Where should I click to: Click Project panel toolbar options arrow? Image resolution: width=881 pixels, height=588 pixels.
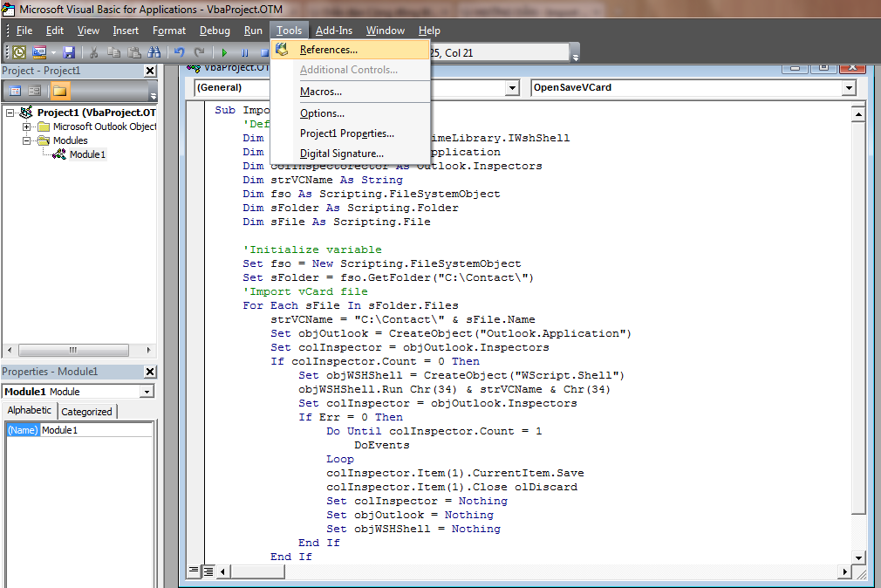(154, 91)
